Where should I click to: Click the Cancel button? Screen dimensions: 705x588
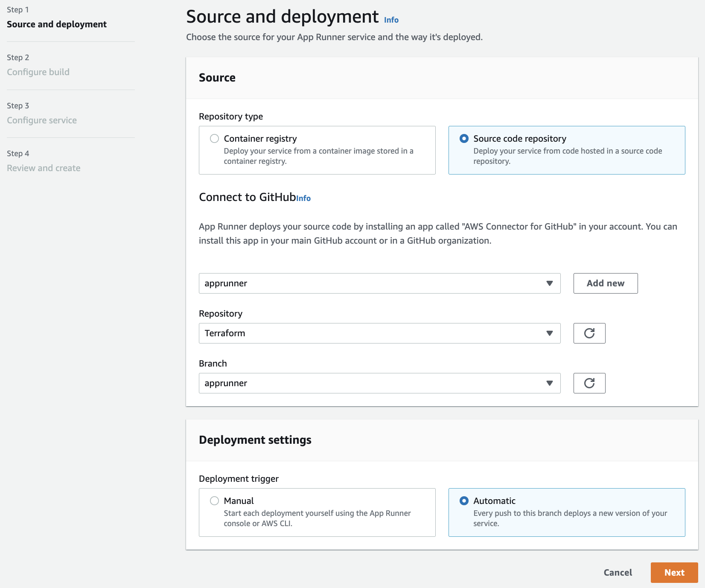pos(618,573)
